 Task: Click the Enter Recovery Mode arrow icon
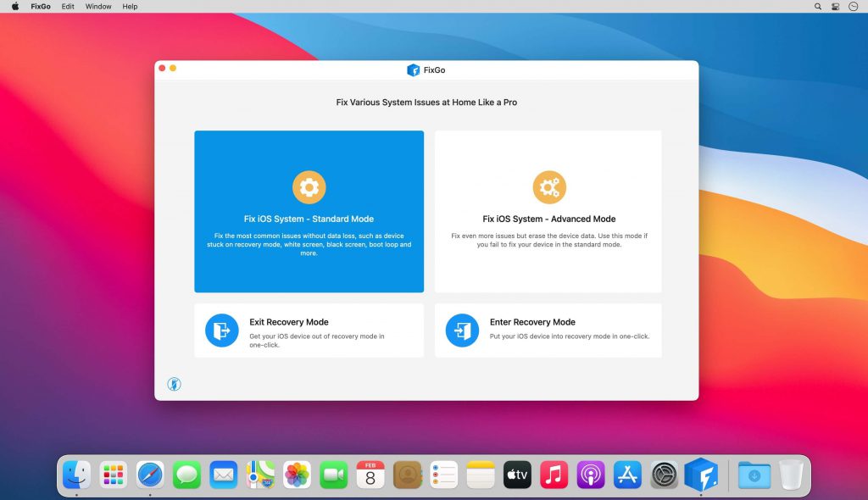462,331
